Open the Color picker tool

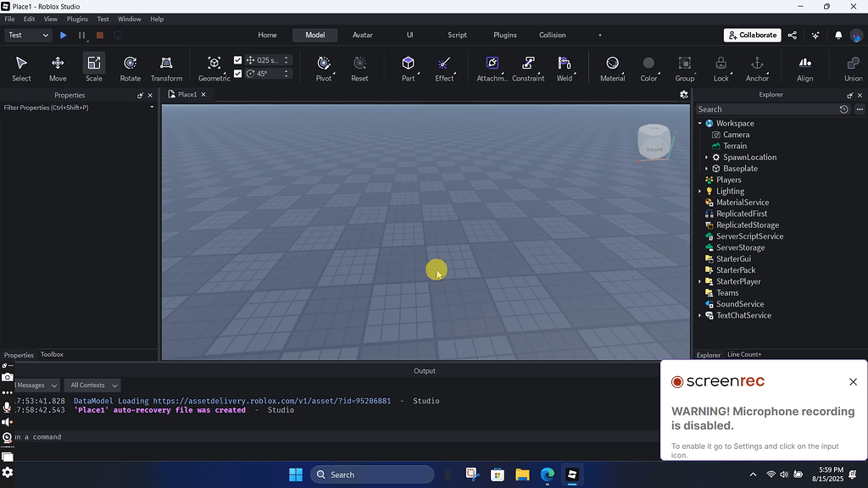[648, 68]
